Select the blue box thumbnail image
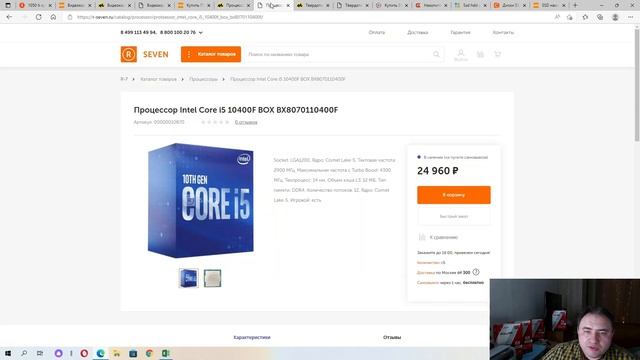The height and width of the screenshot is (360, 640). (189, 278)
